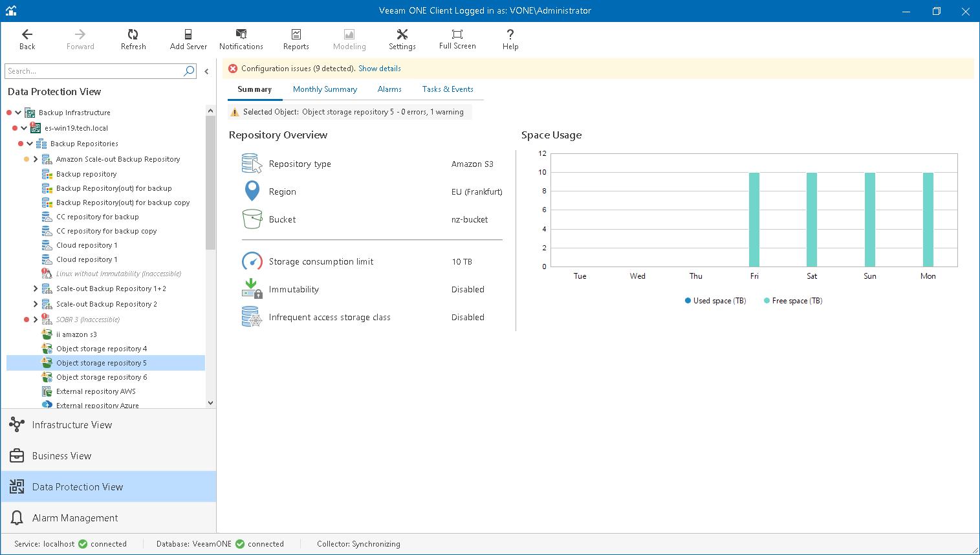Click the ii amazon s3 repository icon
The width and height of the screenshot is (980, 555).
tap(47, 334)
